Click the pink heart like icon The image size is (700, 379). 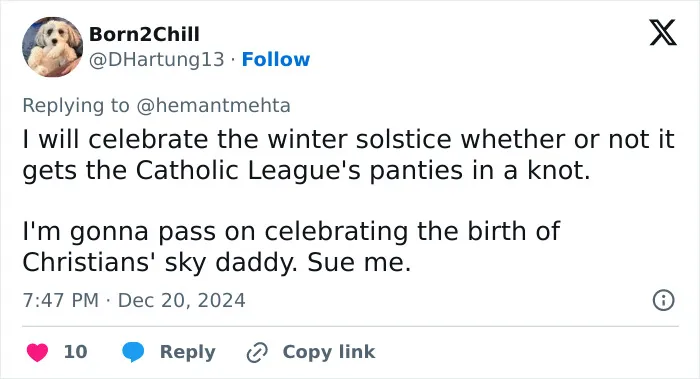pyautogui.click(x=37, y=352)
